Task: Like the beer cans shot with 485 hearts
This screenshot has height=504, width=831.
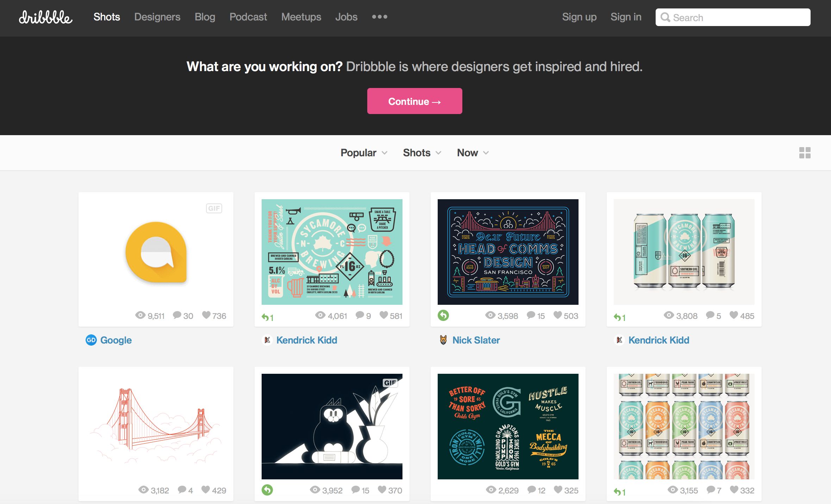Action: (734, 315)
